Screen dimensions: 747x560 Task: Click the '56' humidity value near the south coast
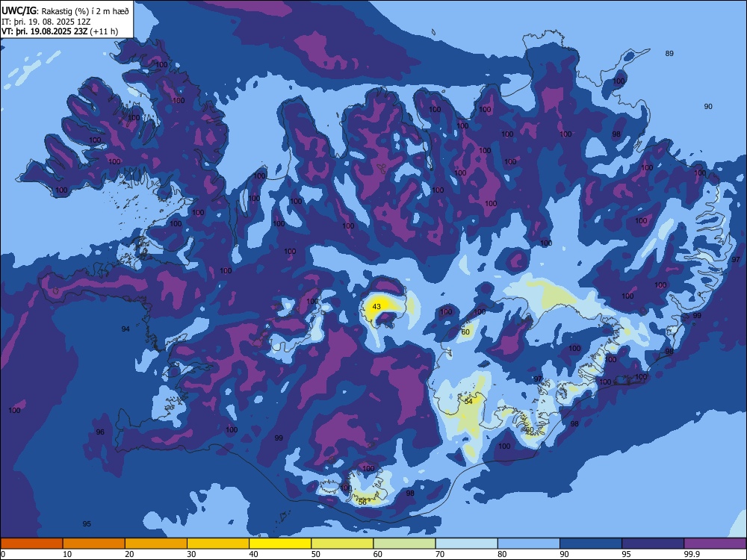362,503
